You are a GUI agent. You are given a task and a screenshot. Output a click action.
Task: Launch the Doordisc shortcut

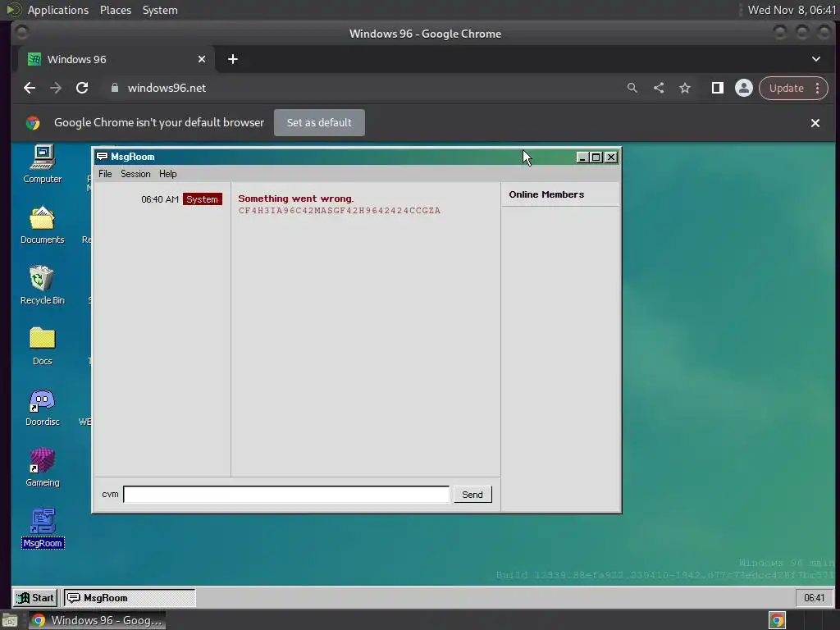point(43,407)
